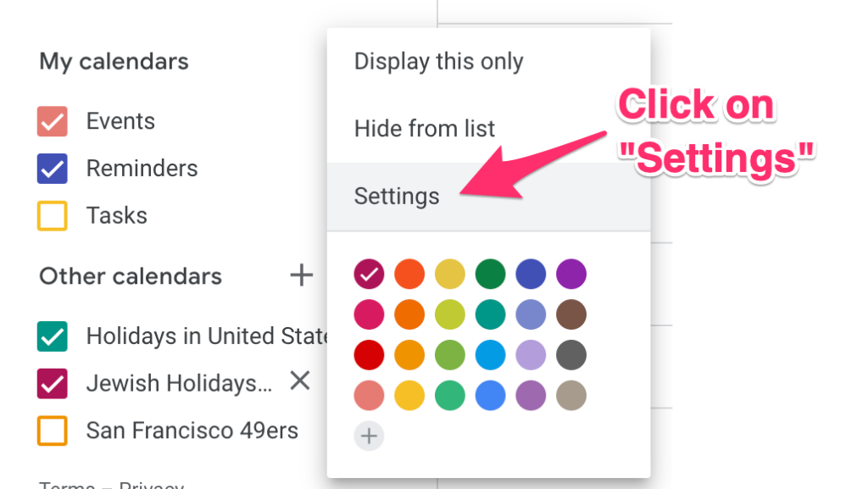The width and height of the screenshot is (868, 489).
Task: Choose Display this only option
Action: tap(438, 62)
